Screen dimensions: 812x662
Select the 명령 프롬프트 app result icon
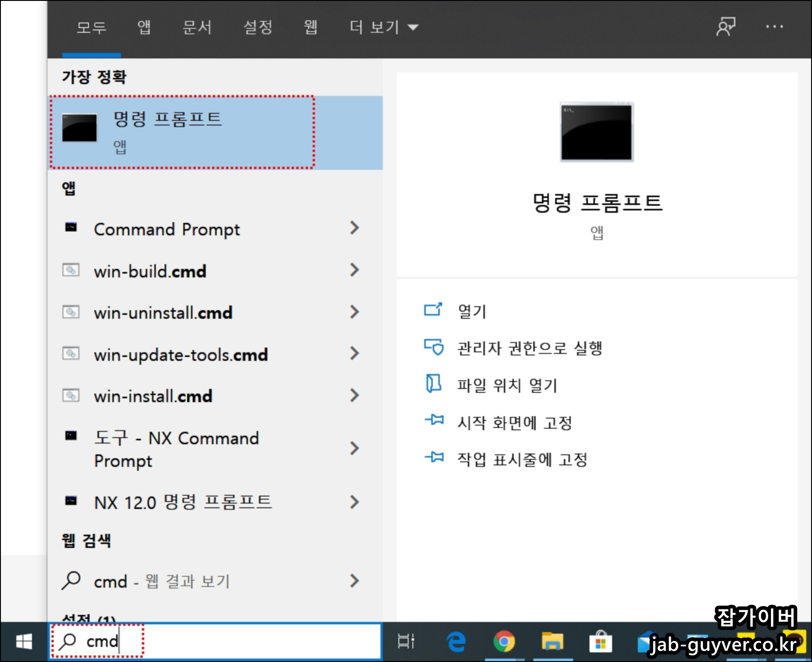(79, 128)
